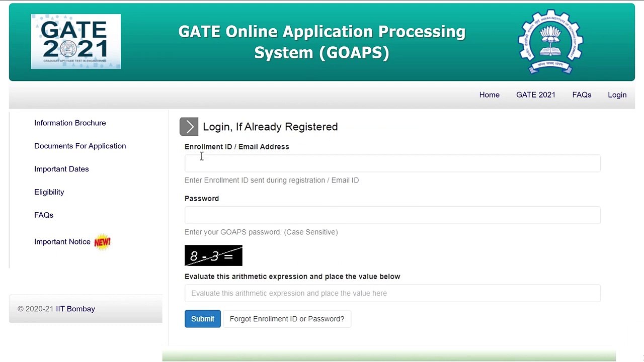This screenshot has width=644, height=362.
Task: Click the arithmetic captcha image
Action: pyautogui.click(x=213, y=255)
